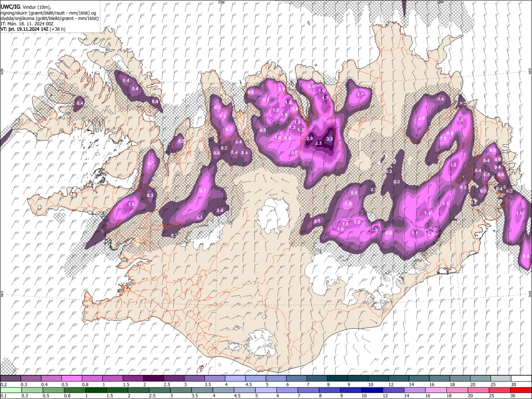Select the lilac 14–16 rain legend swatch
The width and height of the screenshot is (532, 399).
(x=414, y=390)
